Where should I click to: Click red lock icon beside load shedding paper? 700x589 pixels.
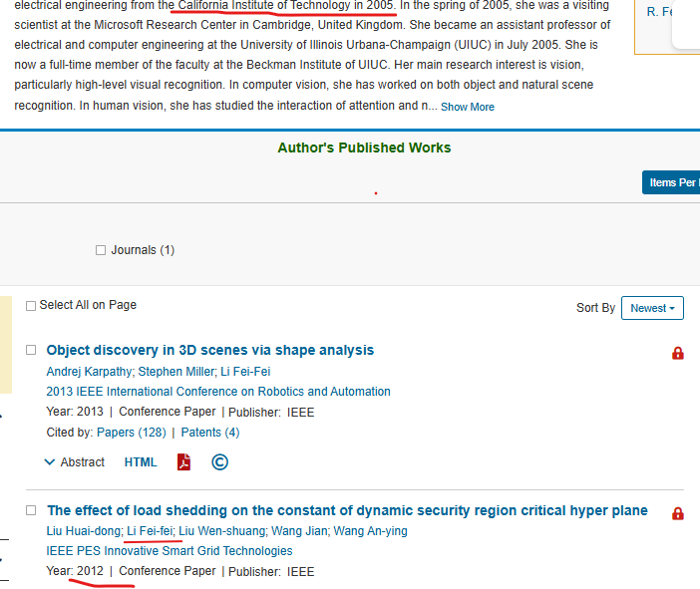(678, 513)
